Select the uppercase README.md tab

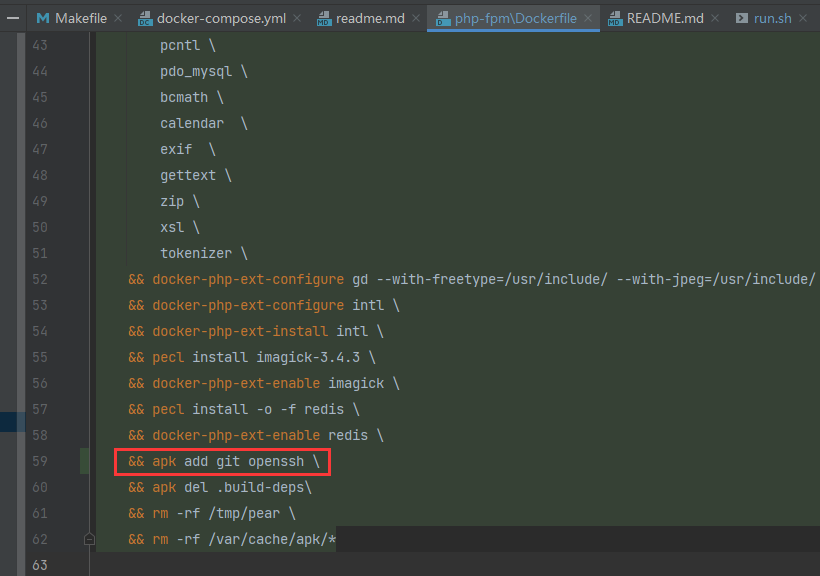click(665, 18)
